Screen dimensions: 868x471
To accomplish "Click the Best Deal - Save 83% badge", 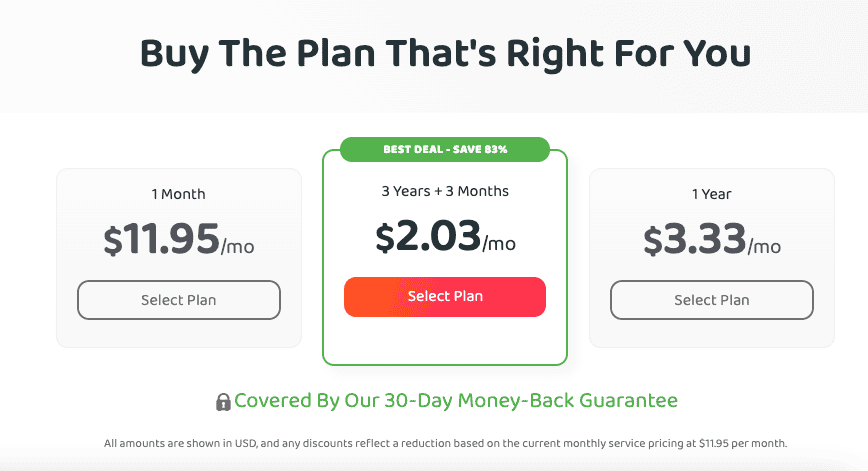I will point(445,149).
